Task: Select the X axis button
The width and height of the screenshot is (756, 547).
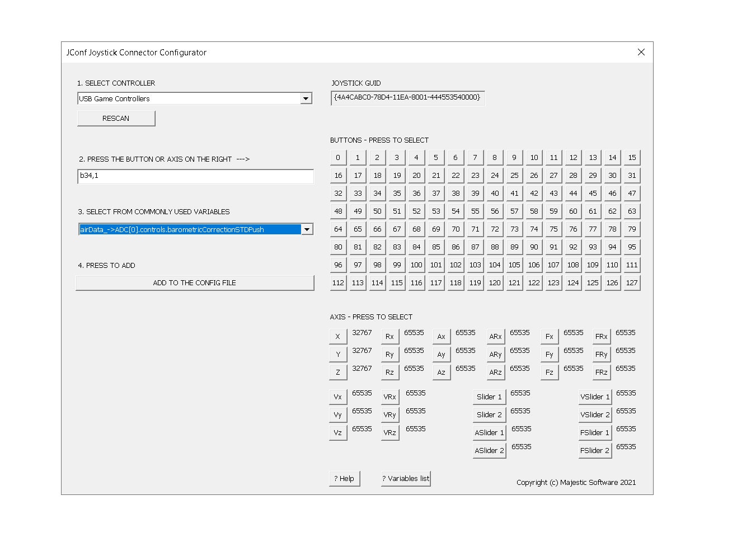Action: click(338, 337)
